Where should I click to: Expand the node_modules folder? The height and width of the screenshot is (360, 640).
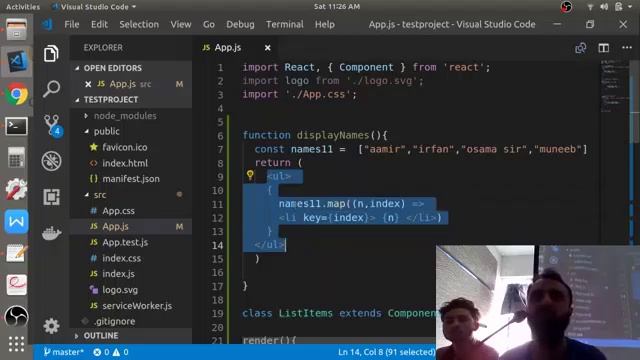coord(125,116)
